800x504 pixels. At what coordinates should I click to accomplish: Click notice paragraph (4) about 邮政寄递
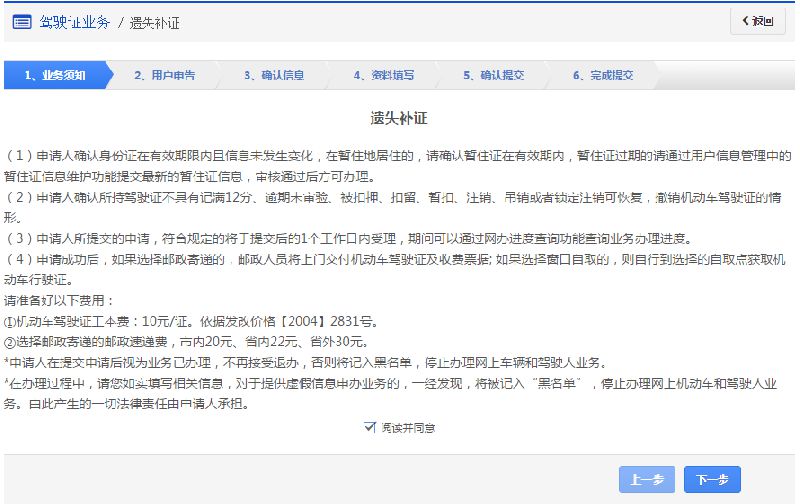point(399,268)
